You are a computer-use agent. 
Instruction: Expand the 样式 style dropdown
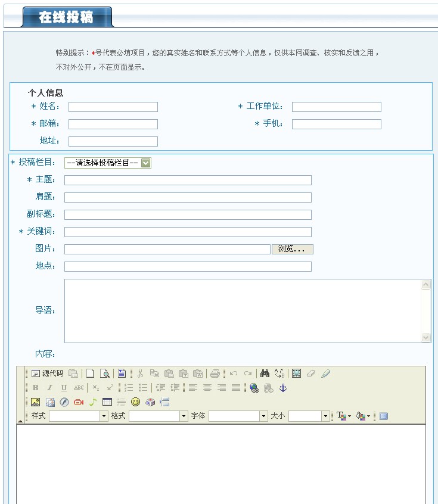tap(104, 416)
